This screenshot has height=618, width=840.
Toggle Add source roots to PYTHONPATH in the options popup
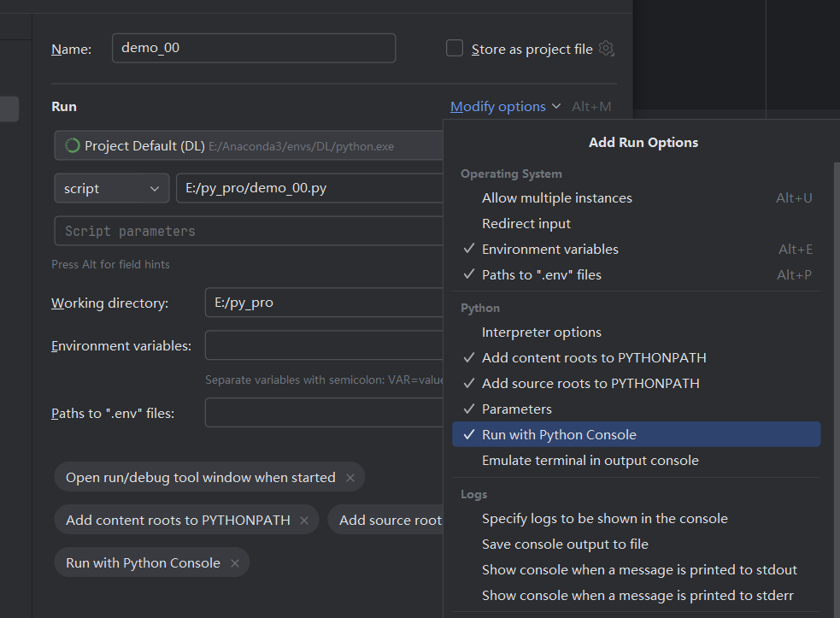pos(637,384)
